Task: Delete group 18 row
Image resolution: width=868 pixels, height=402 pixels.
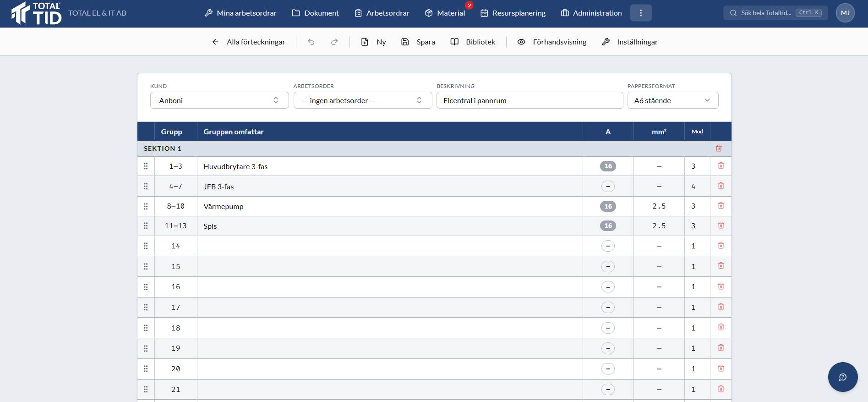Action: (721, 327)
